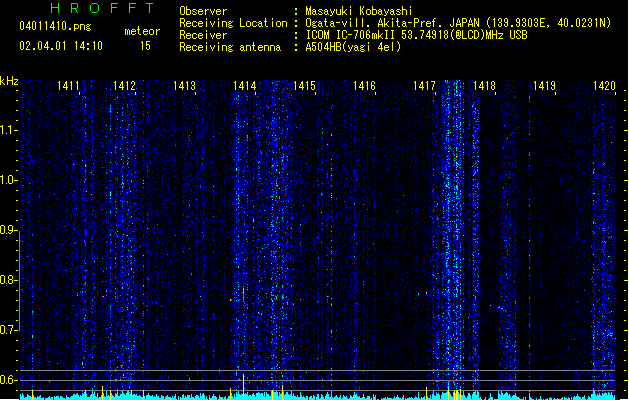The height and width of the screenshot is (400, 629).
Task: Click the 1.0 kHz axis label
Action: coord(9,180)
